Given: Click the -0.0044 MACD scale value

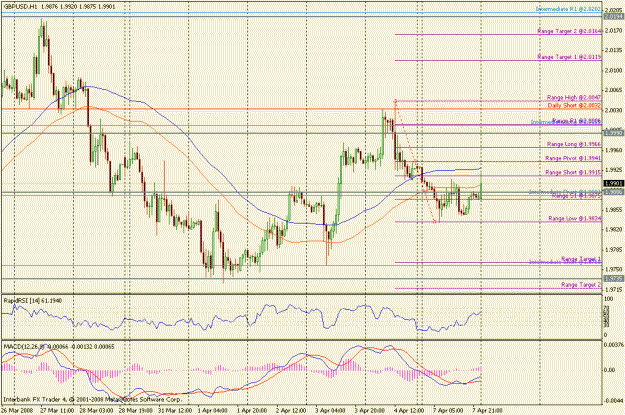Looking at the screenshot, I should [x=613, y=401].
